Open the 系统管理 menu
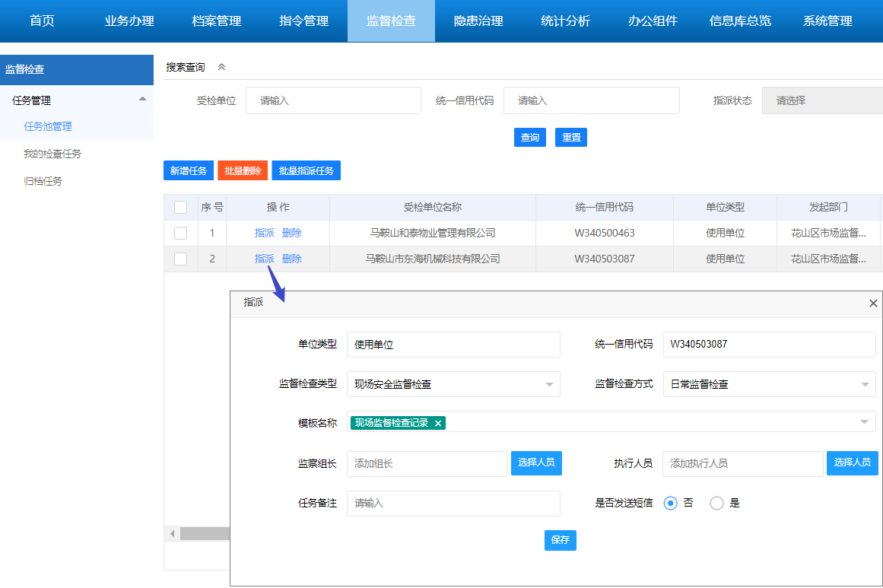The width and height of the screenshot is (883, 588). click(827, 21)
